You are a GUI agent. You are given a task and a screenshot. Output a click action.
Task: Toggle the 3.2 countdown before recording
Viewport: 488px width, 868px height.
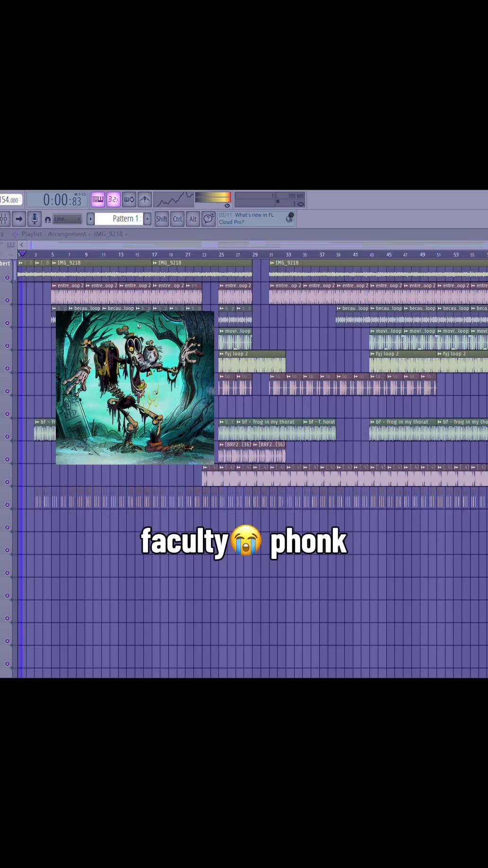pos(113,199)
